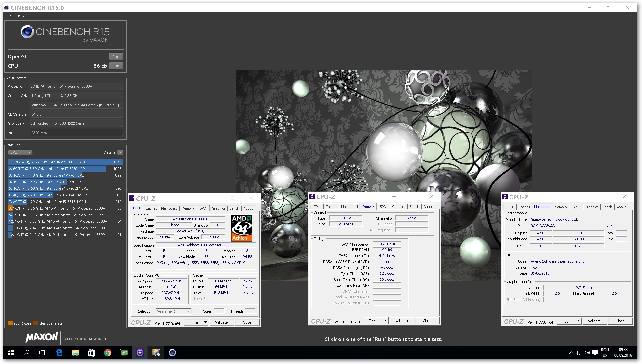The height and width of the screenshot is (364, 642).
Task: Open File Explorer from taskbar
Action: pyautogui.click(x=75, y=353)
